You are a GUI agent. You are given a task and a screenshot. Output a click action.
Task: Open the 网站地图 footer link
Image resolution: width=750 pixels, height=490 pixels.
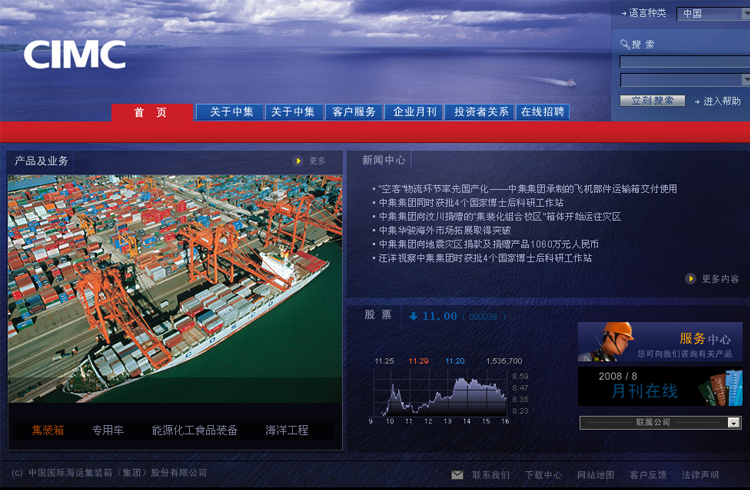(x=596, y=475)
